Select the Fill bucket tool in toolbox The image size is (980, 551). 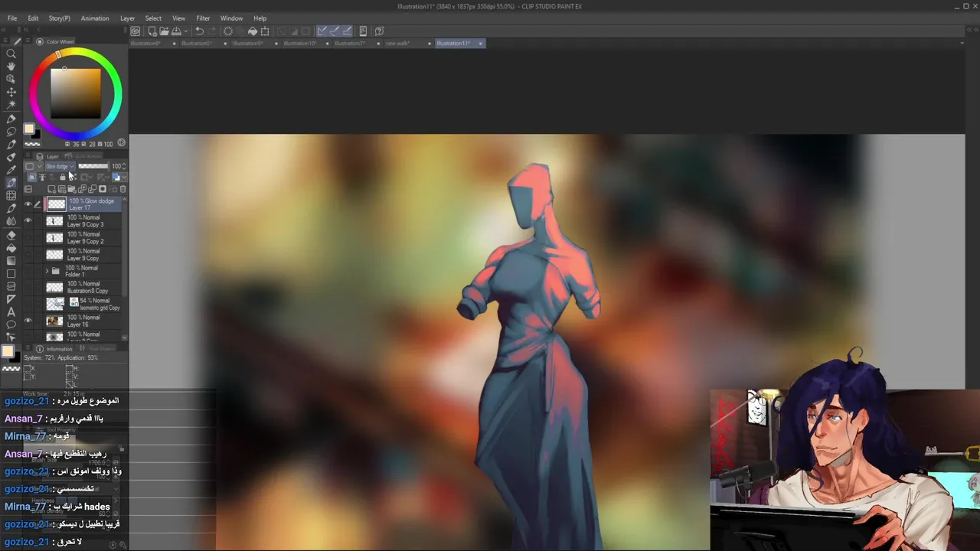tap(11, 247)
